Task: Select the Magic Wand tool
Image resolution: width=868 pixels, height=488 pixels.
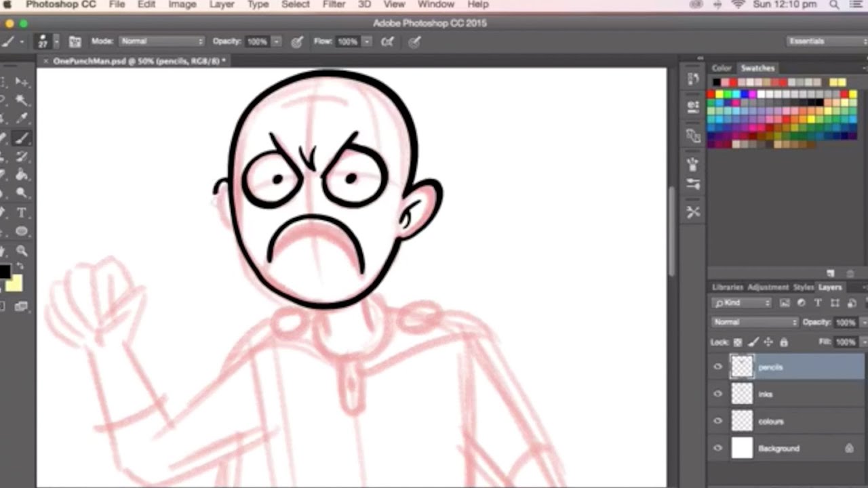Action: 22,101
